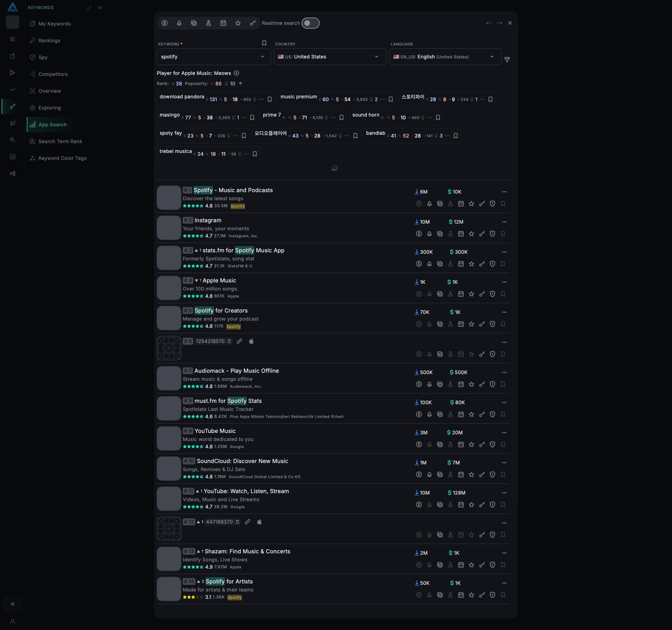Click the undo arrow at panel top
The height and width of the screenshot is (630, 672).
click(489, 23)
